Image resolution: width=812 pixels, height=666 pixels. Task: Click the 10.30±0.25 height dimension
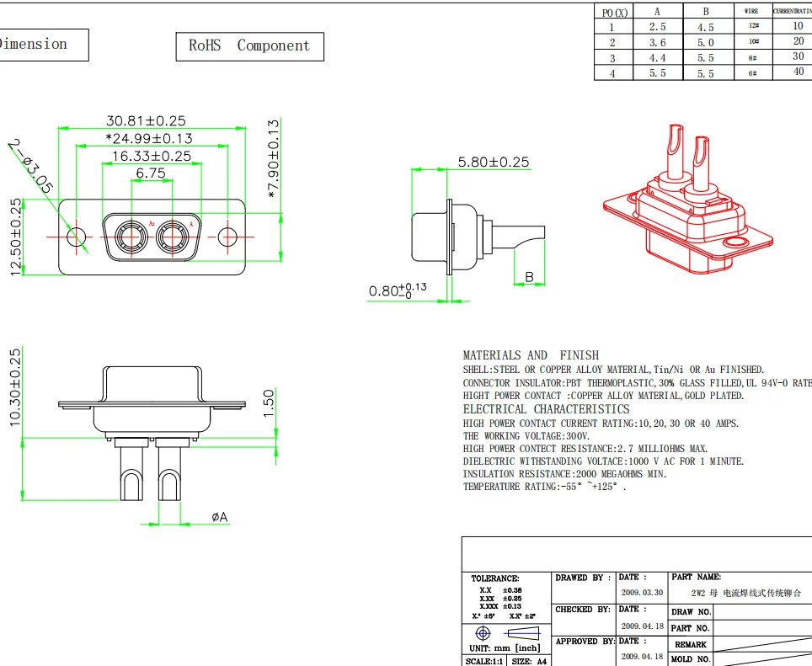(x=14, y=388)
